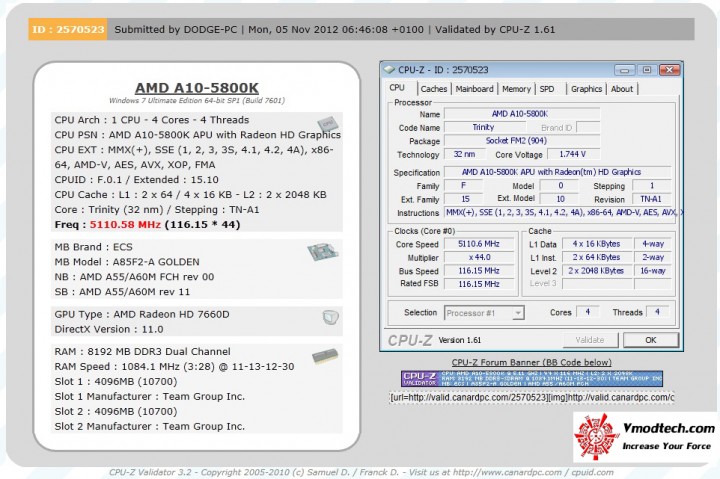Viewport: 720px width, 479px height.
Task: Open the About tab
Action: click(x=622, y=89)
